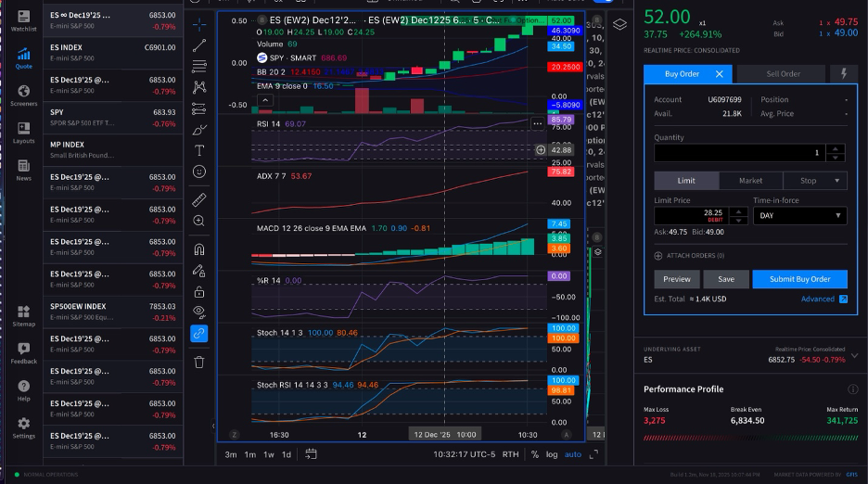Open the Layouts sidebar panel
This screenshot has height=484, width=868.
[x=24, y=133]
